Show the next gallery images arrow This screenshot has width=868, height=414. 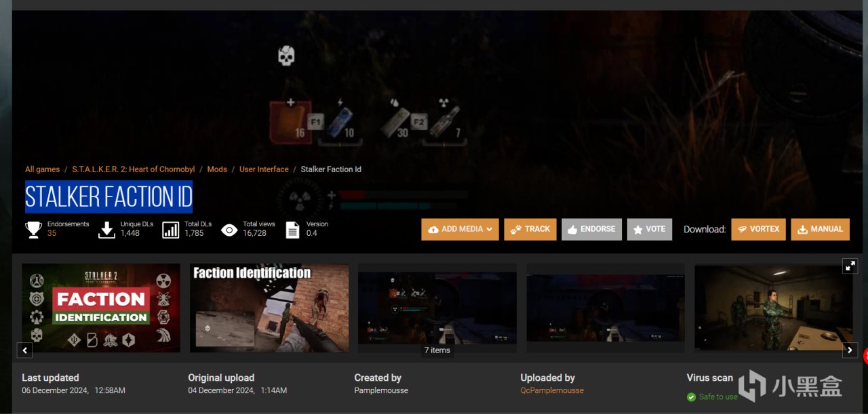(x=850, y=350)
